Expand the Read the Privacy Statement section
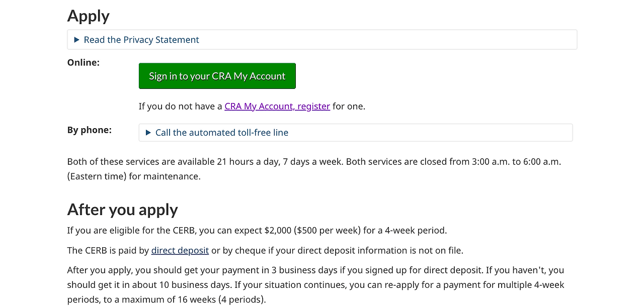Screen dimensions: 644x308 (x=141, y=40)
